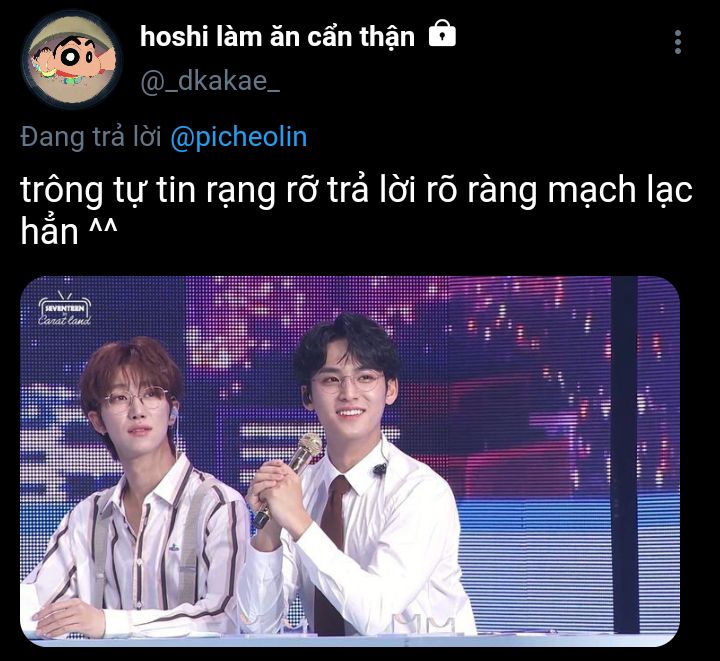The width and height of the screenshot is (720, 661).
Task: Open the @picheolin mention link
Action: (x=239, y=137)
